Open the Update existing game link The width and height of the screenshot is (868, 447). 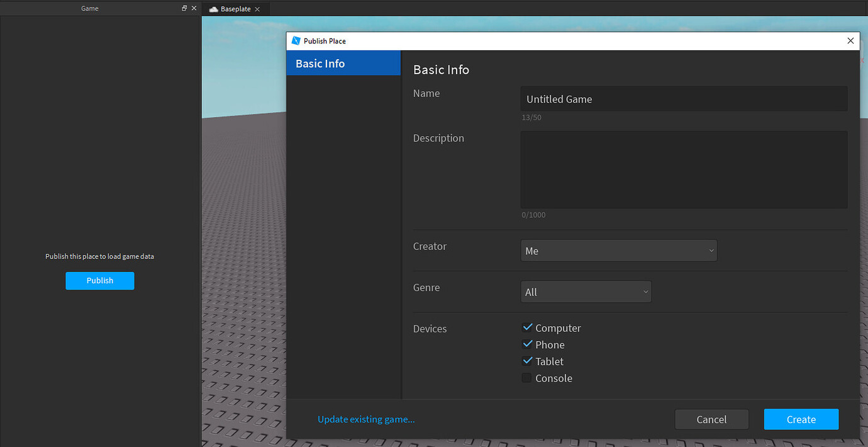[x=366, y=419]
